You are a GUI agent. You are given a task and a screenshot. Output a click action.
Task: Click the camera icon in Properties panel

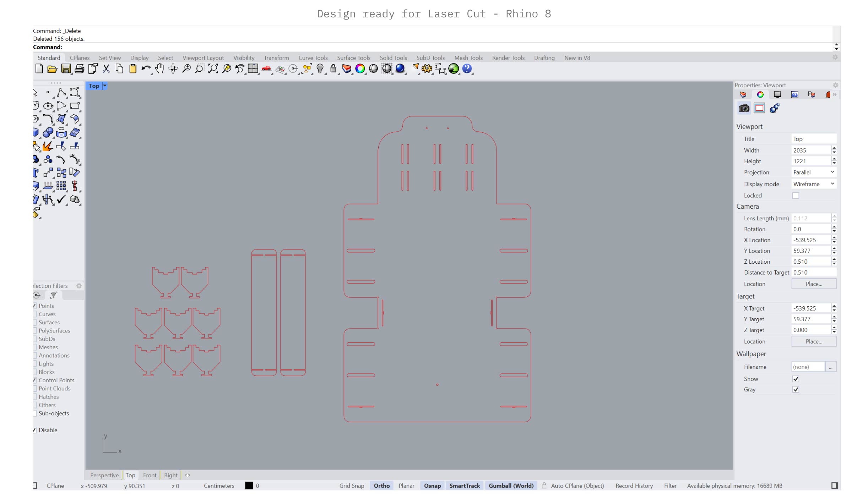(x=744, y=108)
